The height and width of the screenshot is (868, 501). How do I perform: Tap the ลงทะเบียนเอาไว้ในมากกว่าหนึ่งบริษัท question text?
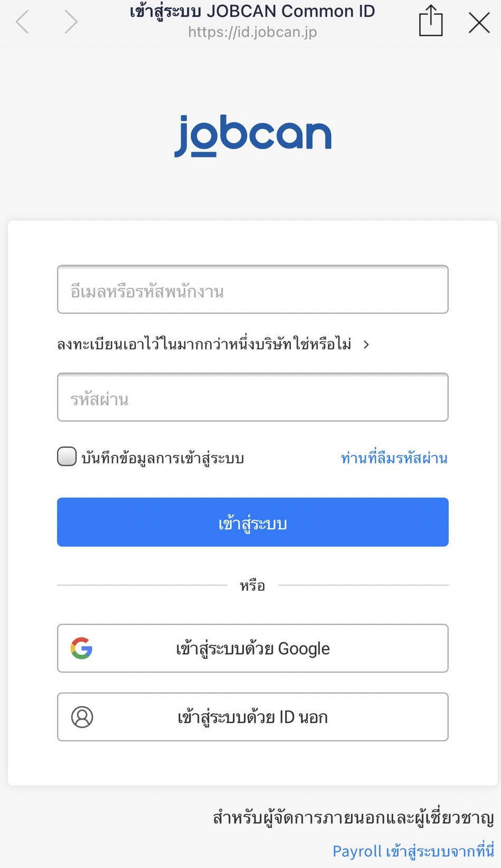(x=204, y=345)
